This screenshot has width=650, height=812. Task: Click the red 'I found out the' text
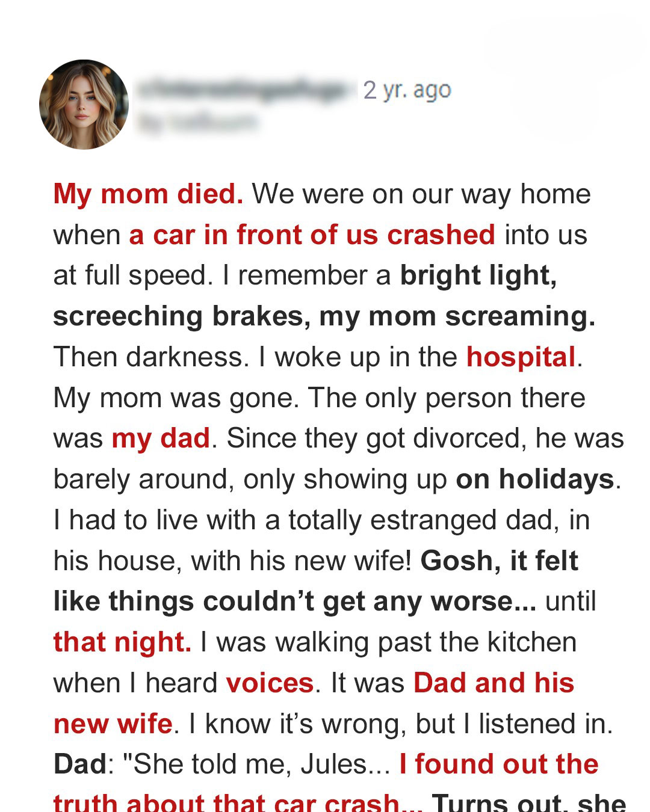click(x=499, y=764)
